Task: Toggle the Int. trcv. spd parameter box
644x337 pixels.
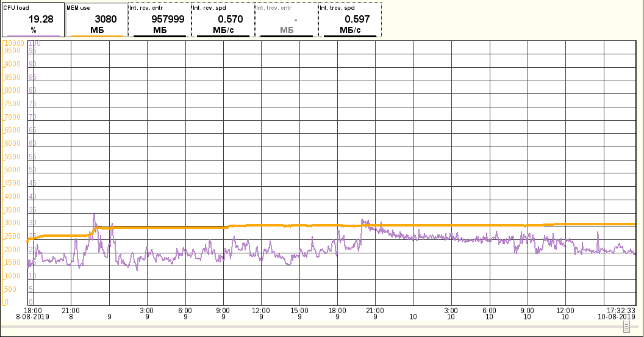Action: point(349,20)
